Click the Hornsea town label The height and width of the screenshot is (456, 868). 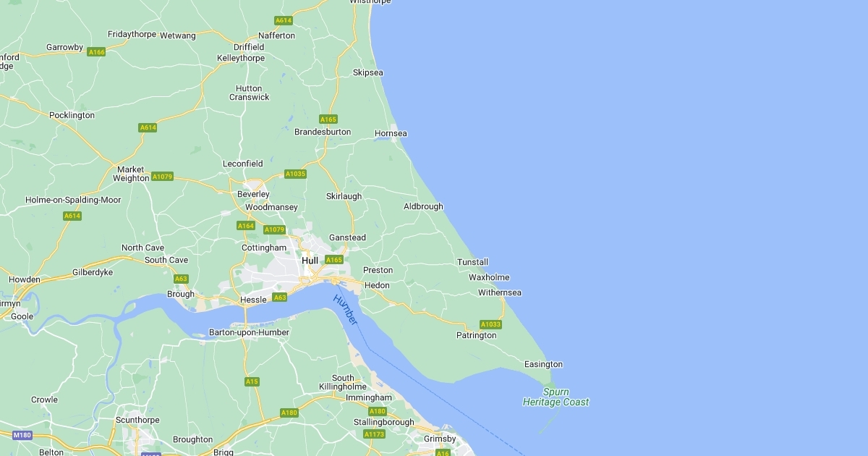click(391, 134)
